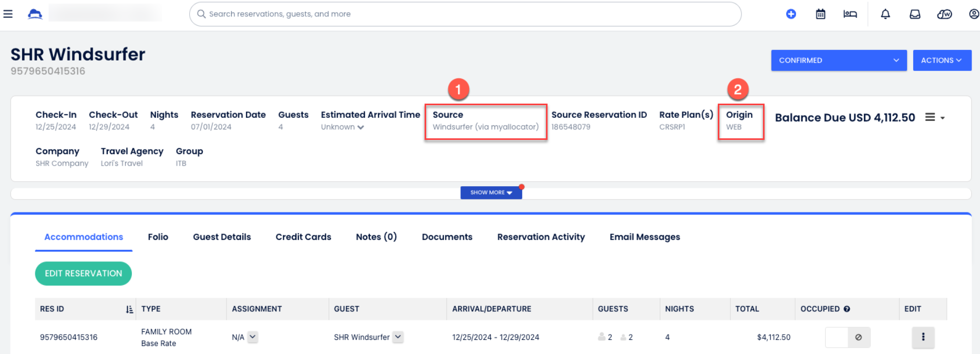Click the plus icon to add reservation
This screenshot has height=354, width=980.
(x=791, y=14)
